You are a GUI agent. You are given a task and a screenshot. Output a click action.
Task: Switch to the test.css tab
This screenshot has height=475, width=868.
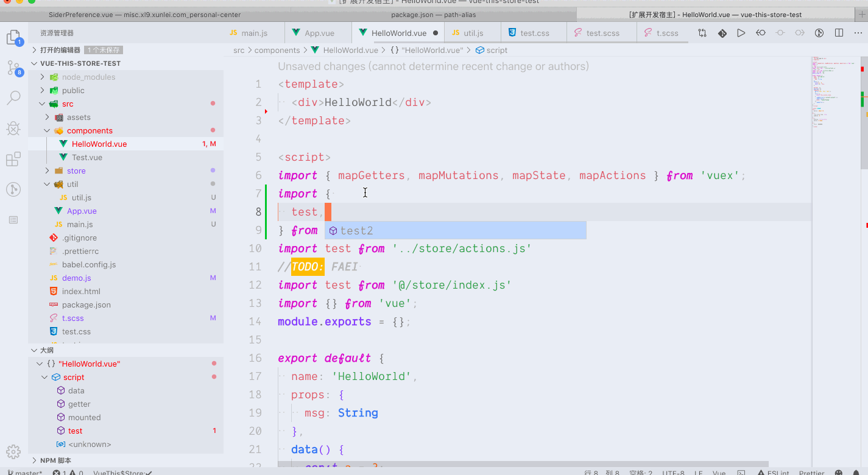(534, 33)
